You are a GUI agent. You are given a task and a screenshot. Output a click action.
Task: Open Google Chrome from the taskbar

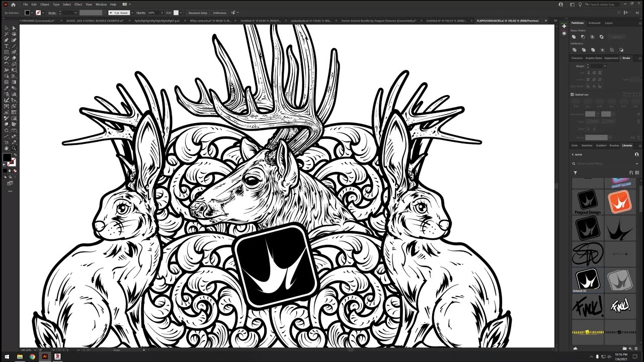click(32, 356)
